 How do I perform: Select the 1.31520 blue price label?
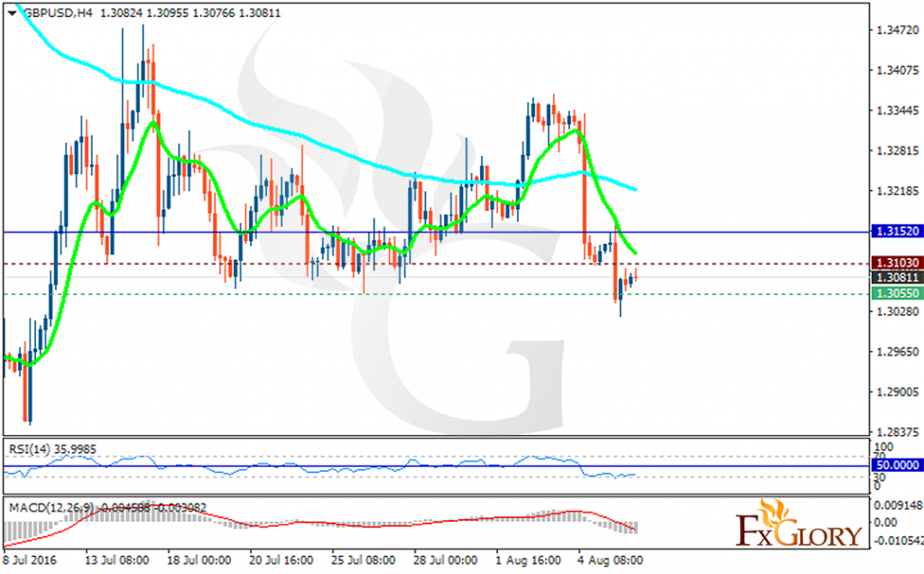(x=898, y=232)
